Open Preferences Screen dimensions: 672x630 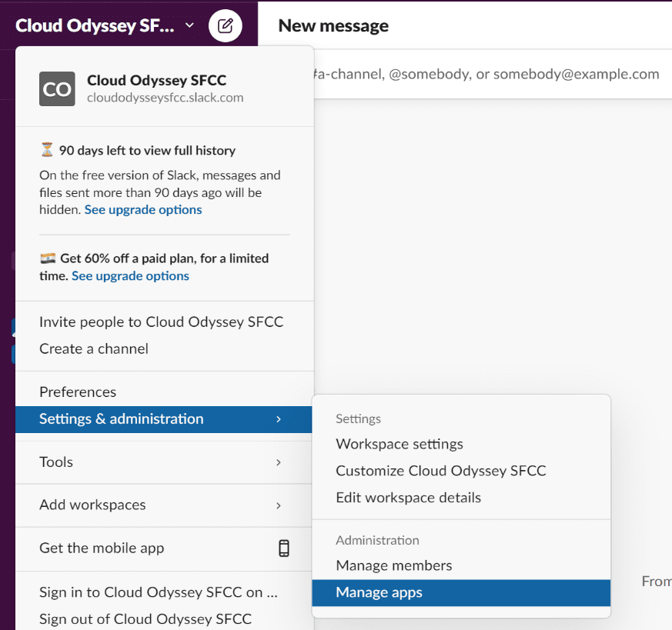(x=78, y=392)
